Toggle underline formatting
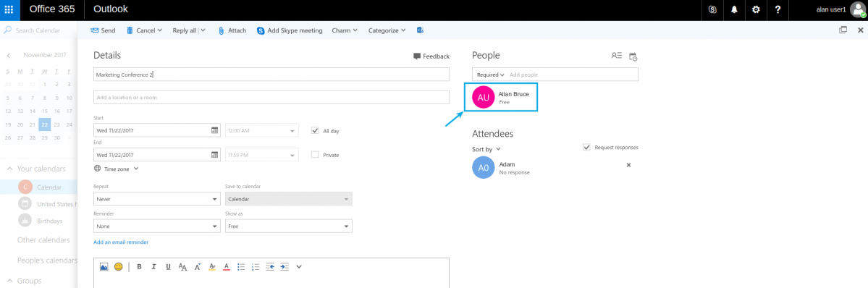This screenshot has height=288, width=868. click(x=168, y=266)
